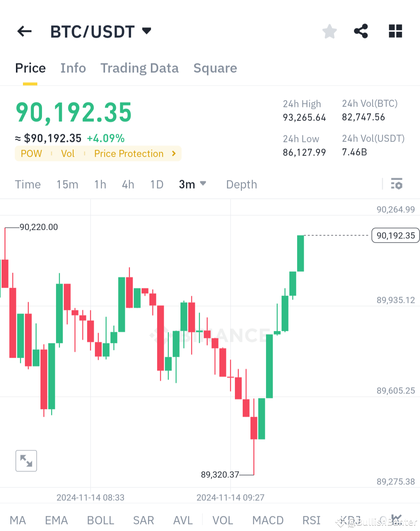Select the 1D timeframe
Image resolution: width=420 pixels, height=531 pixels.
coord(156,184)
